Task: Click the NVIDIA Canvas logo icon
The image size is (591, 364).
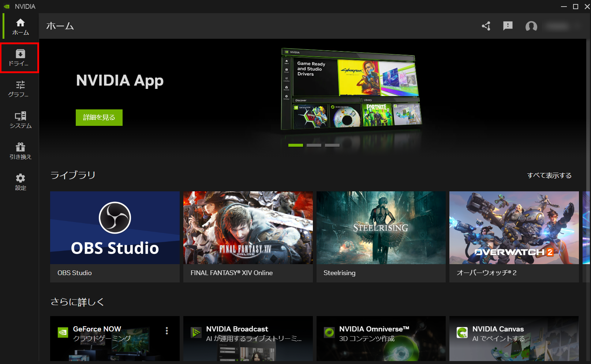Action: [462, 333]
